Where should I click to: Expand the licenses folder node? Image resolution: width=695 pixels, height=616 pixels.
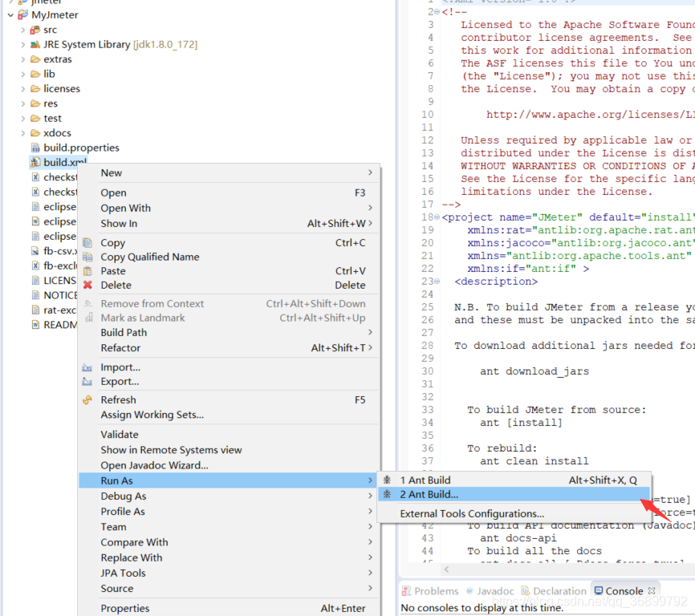pyautogui.click(x=23, y=89)
